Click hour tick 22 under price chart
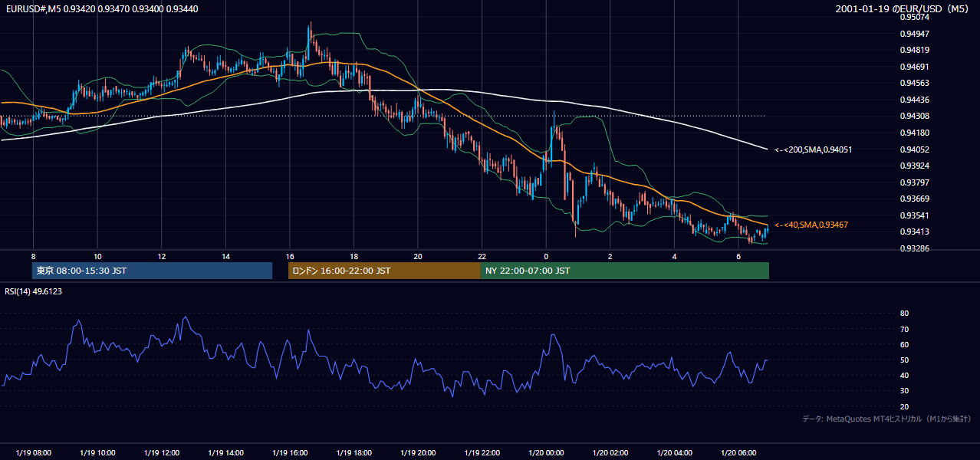The image size is (980, 460). (482, 256)
